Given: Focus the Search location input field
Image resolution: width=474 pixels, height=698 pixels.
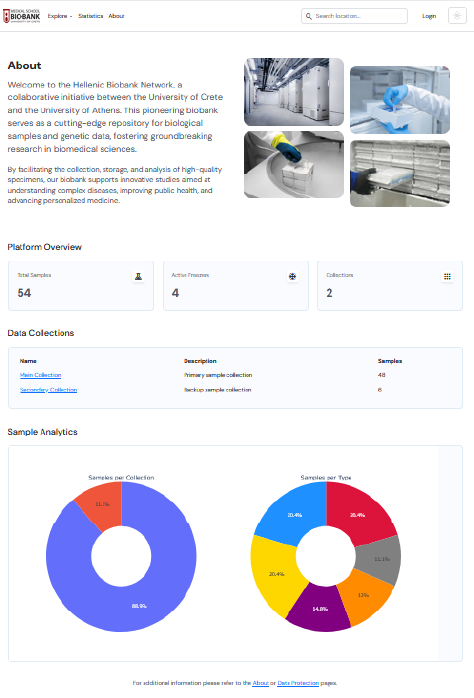Looking at the screenshot, I should point(354,16).
